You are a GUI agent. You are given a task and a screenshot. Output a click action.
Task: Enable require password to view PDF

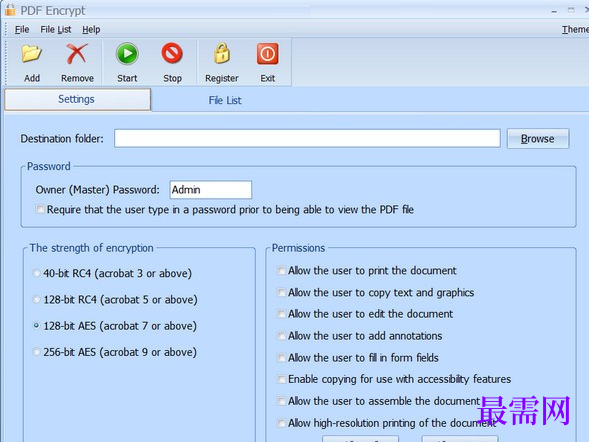pyautogui.click(x=40, y=209)
